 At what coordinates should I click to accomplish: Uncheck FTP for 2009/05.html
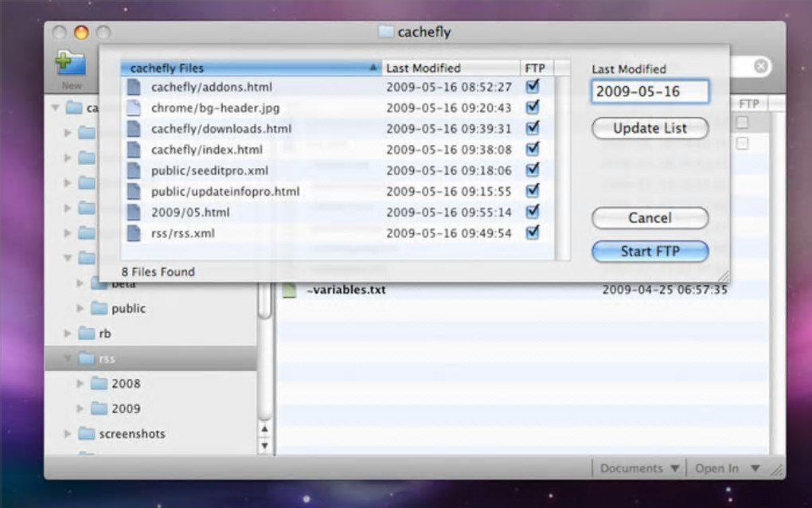tap(533, 211)
